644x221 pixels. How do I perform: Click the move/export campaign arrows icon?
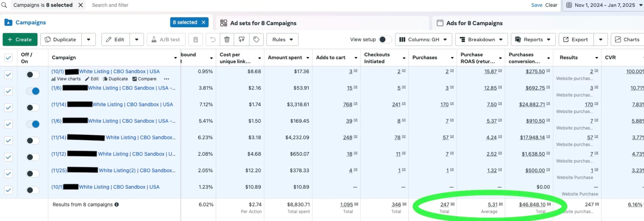point(241,39)
